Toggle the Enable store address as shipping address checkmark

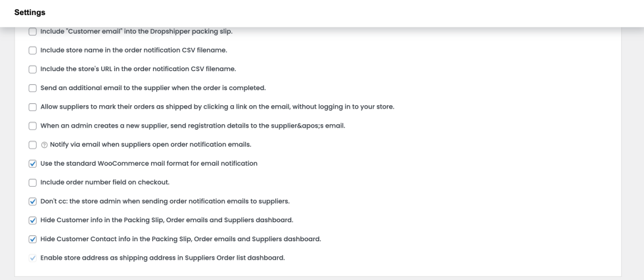click(x=33, y=258)
